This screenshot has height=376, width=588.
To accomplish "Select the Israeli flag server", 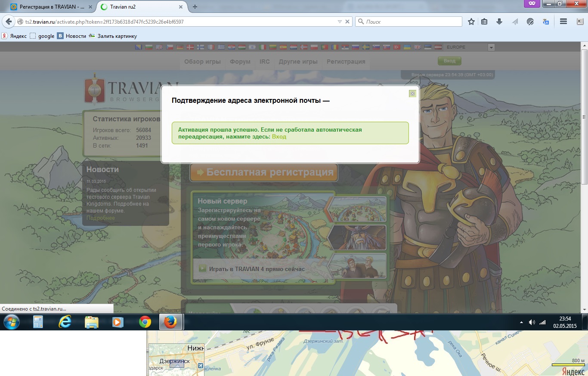I will (252, 47).
